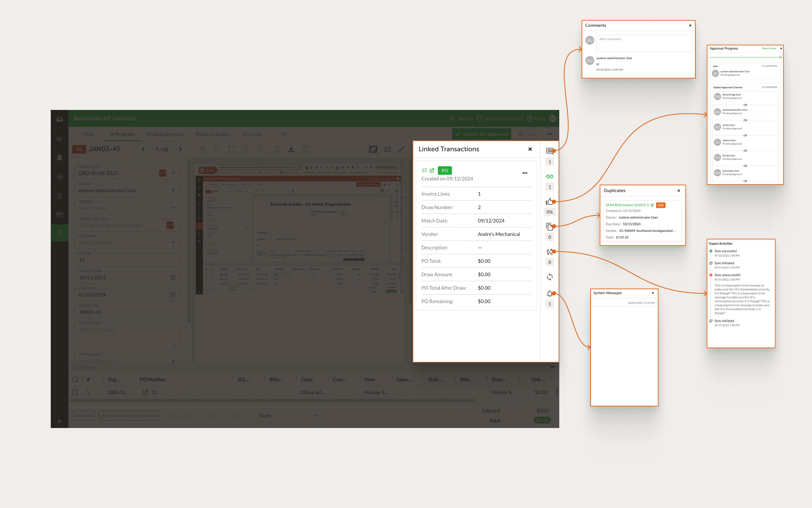Click Refer Beanworks link
This screenshot has width=812, height=508.
[500, 119]
